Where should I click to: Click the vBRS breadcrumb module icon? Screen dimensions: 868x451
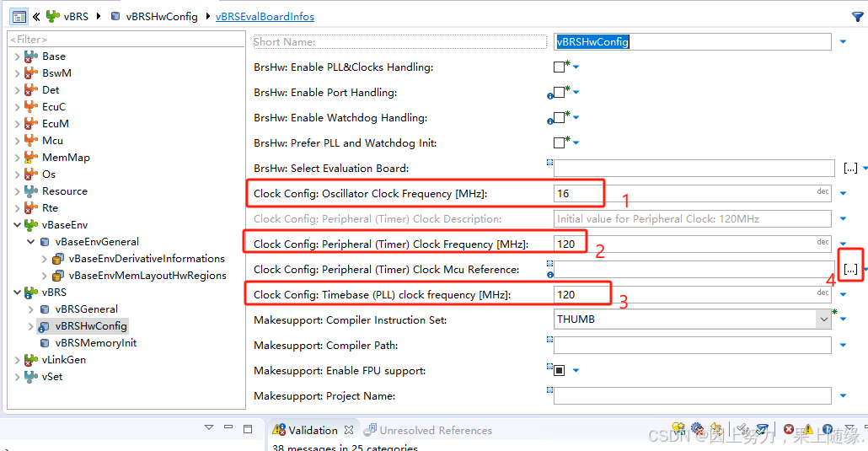(x=52, y=16)
